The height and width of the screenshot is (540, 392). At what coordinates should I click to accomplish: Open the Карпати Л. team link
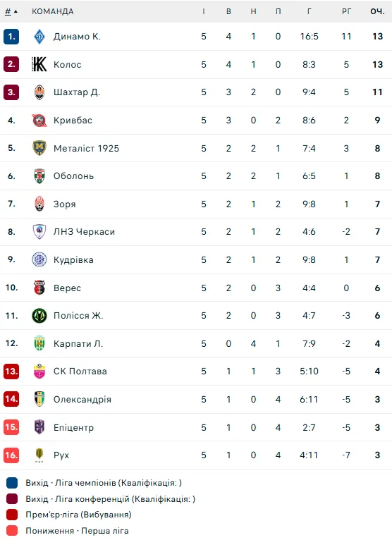point(78,343)
